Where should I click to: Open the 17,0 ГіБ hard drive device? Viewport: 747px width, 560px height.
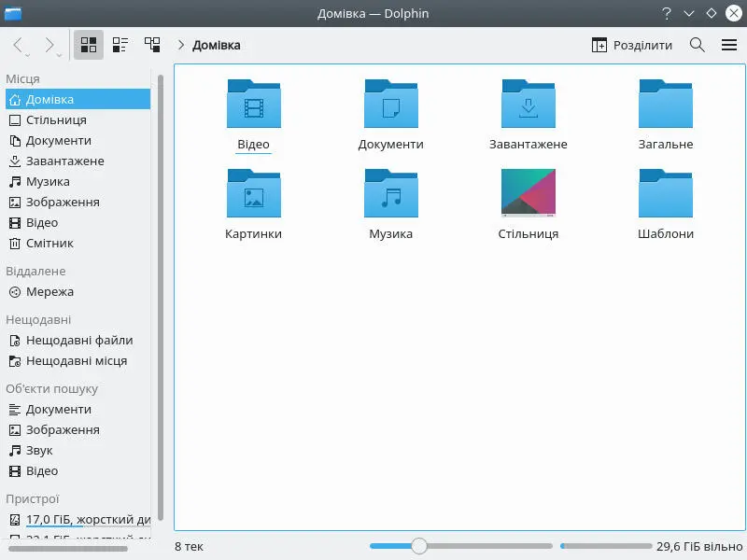78,519
